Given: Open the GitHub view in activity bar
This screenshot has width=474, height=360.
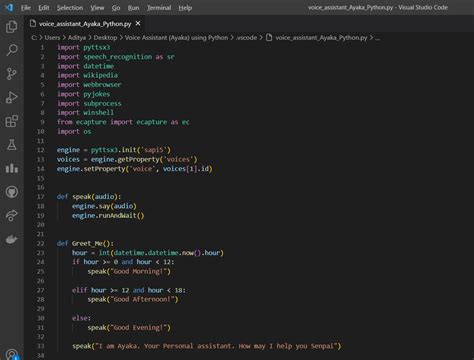Looking at the screenshot, I should click(x=12, y=192).
